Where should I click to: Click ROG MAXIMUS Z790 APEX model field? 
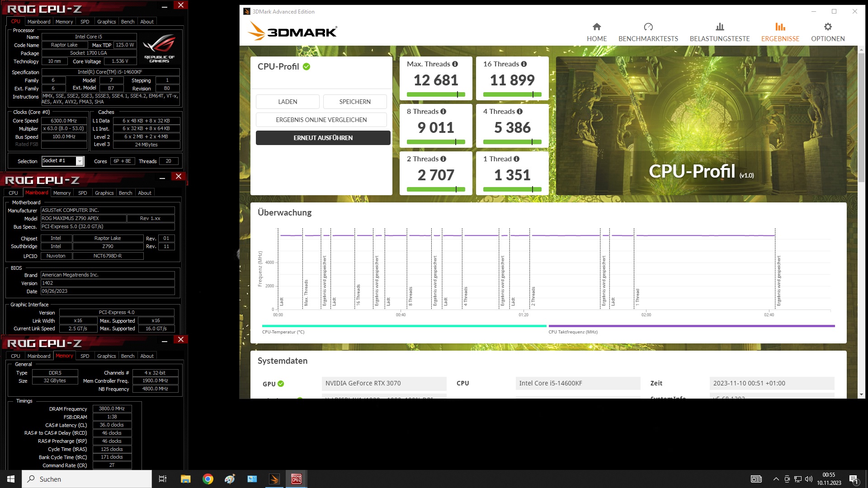point(83,218)
